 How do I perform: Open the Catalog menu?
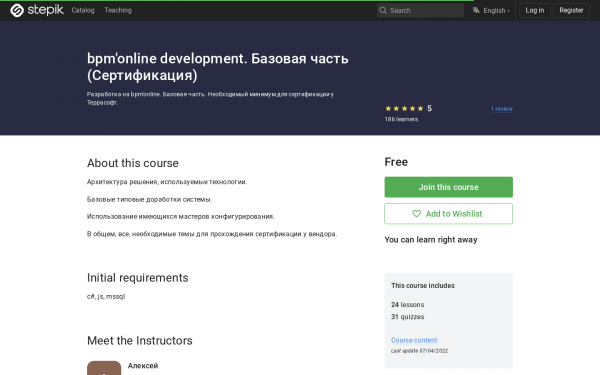pos(83,10)
